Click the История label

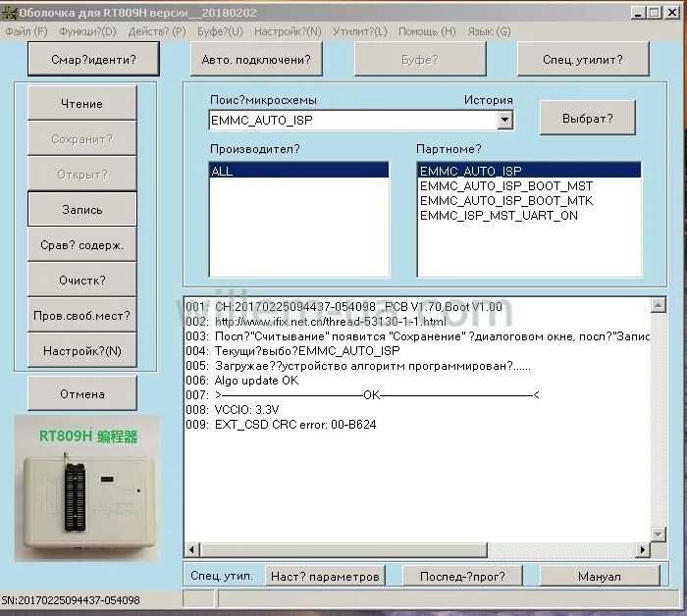pyautogui.click(x=488, y=100)
